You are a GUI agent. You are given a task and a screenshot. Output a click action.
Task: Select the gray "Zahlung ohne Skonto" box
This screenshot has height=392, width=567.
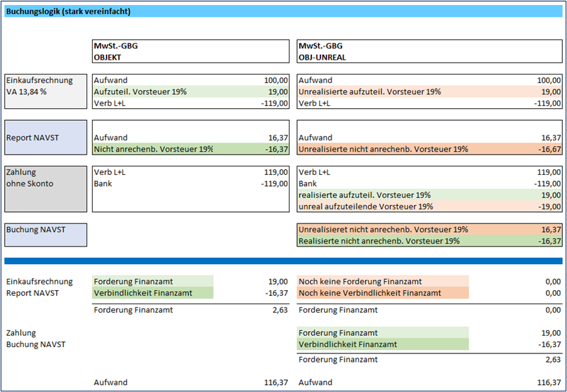pos(46,189)
